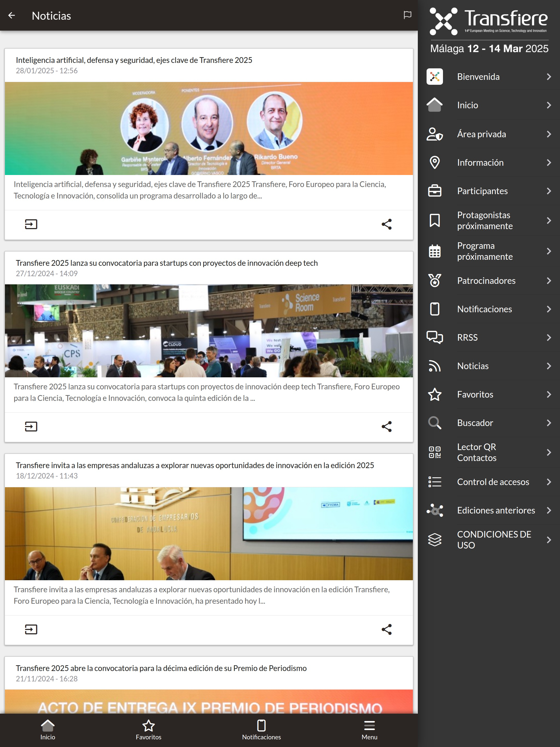Share the empresas andaluzas news article
This screenshot has height=747, width=560.
point(386,629)
